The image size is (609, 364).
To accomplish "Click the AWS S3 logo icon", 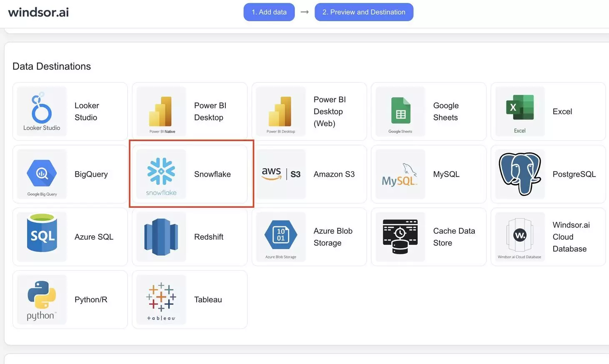I will 281,174.
